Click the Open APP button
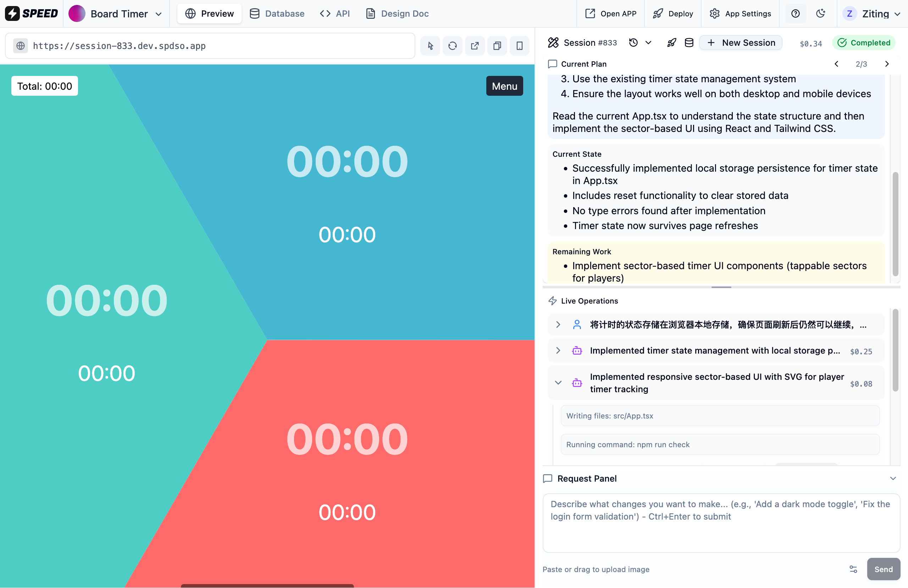This screenshot has width=908, height=588. coord(610,13)
